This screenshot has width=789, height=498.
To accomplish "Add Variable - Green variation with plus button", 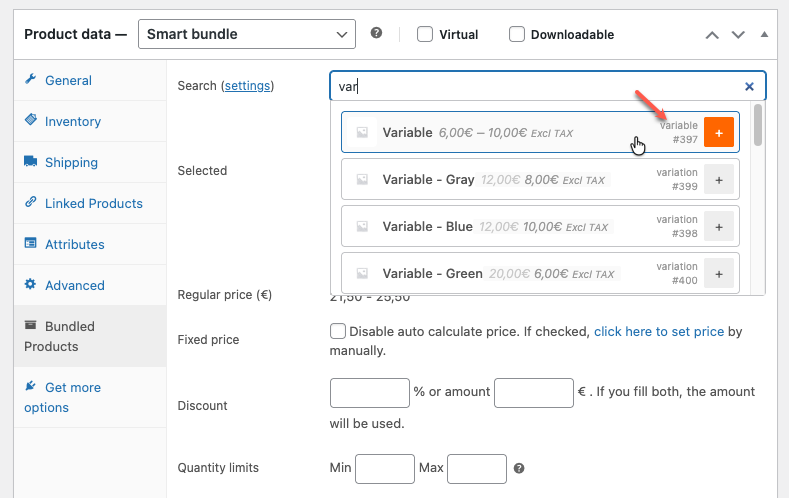I will [719, 273].
